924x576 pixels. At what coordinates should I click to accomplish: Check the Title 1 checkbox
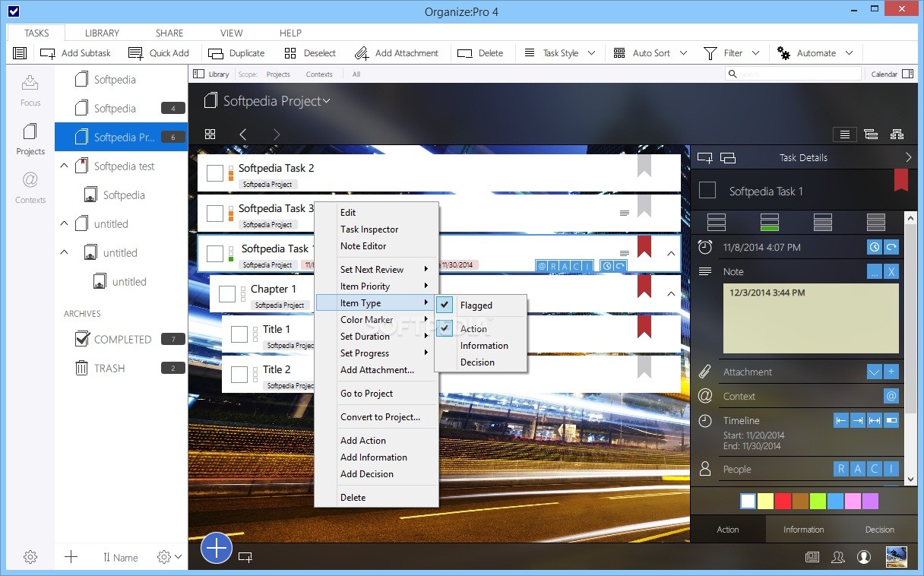point(239,334)
